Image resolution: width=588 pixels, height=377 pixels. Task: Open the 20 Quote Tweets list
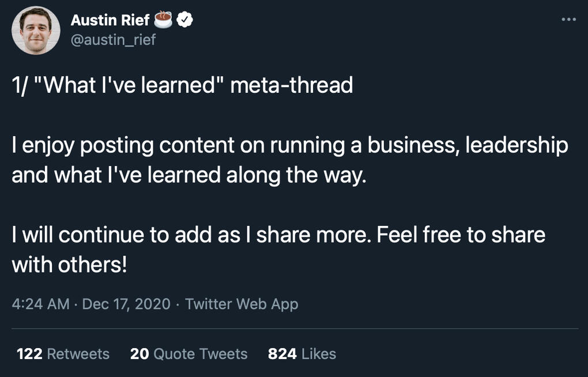189,353
